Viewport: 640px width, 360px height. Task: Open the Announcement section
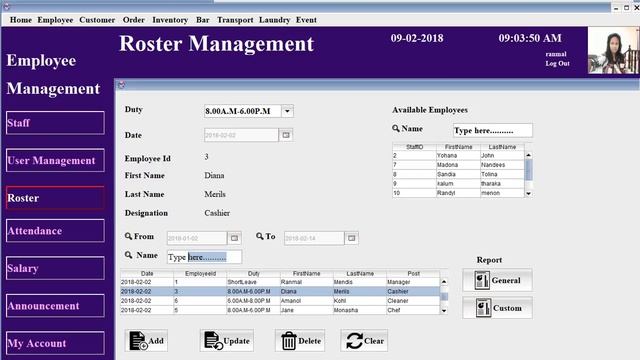tap(55, 306)
